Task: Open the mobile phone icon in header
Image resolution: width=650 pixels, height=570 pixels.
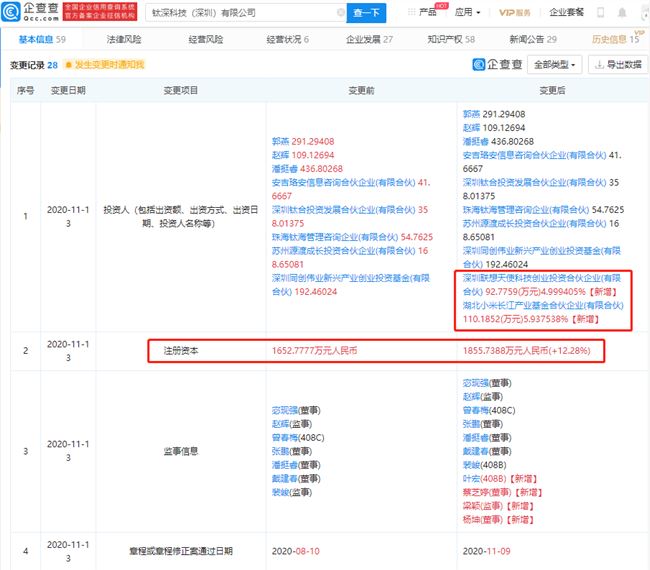Action: 600,12
